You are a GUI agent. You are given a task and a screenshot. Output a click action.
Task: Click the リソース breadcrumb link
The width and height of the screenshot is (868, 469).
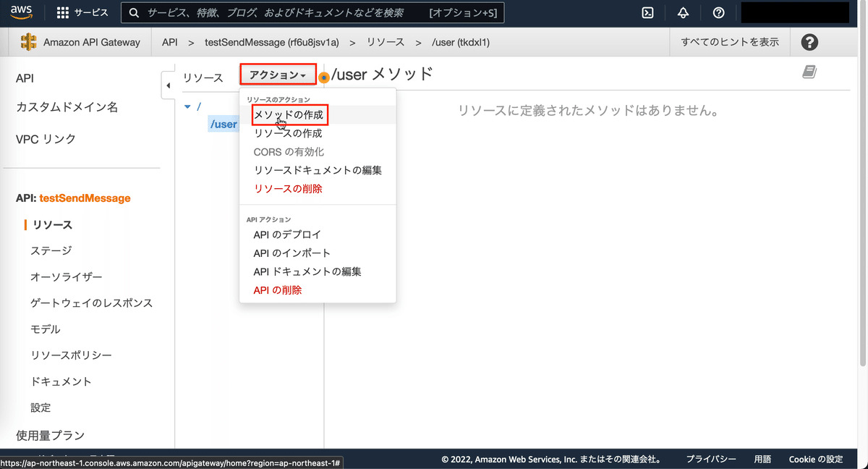pos(386,42)
